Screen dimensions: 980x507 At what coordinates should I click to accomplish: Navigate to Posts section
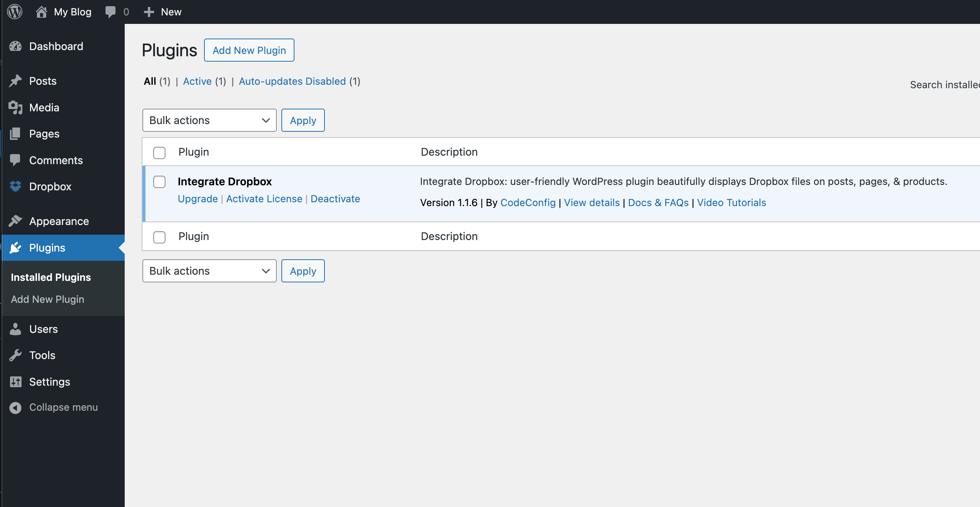tap(43, 81)
